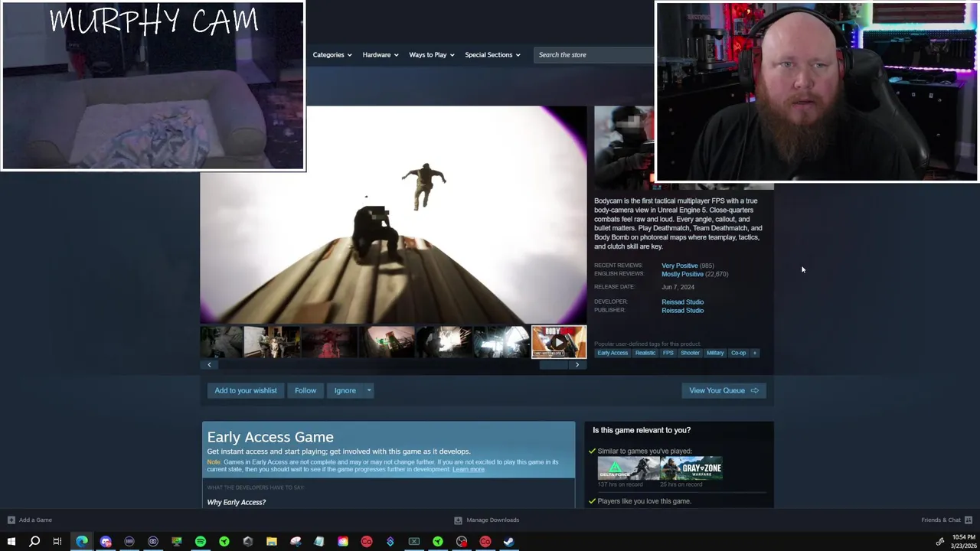Click Add a Game label
The width and height of the screenshot is (980, 551).
[x=35, y=520]
